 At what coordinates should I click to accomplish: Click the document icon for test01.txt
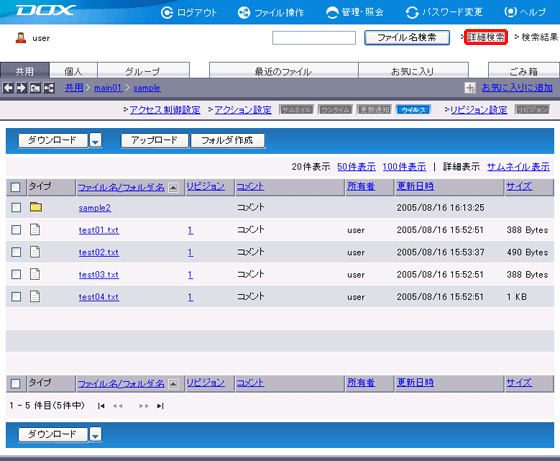pos(35,229)
